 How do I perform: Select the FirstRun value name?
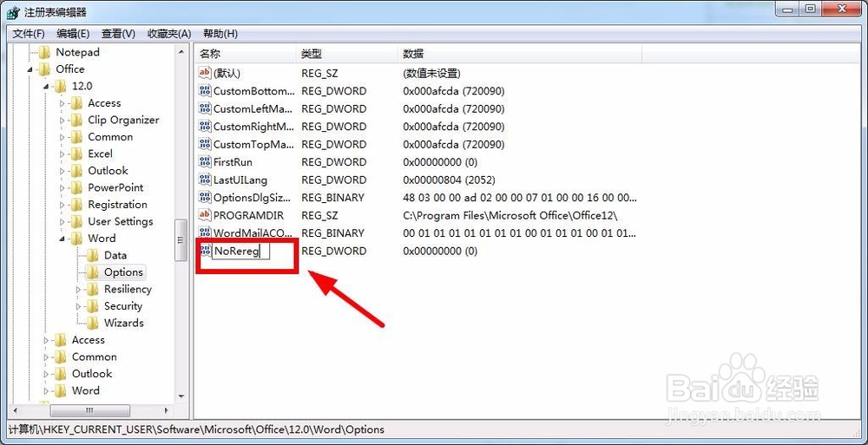click(x=233, y=162)
